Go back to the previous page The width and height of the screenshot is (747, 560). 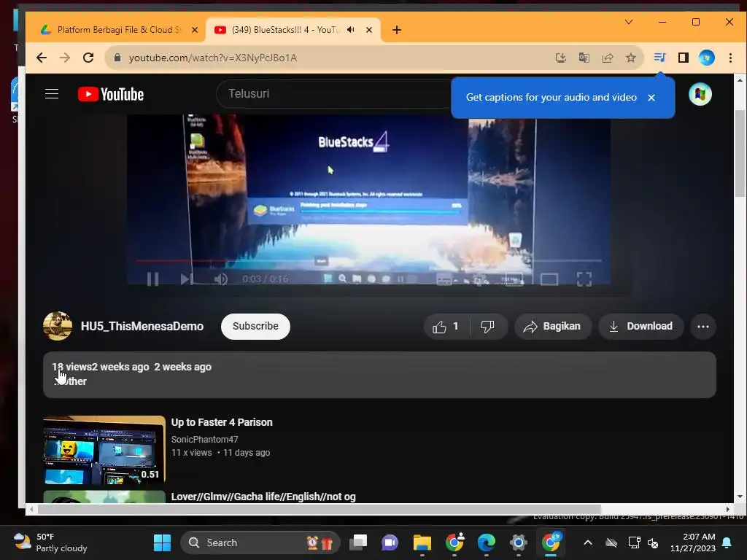[x=42, y=58]
